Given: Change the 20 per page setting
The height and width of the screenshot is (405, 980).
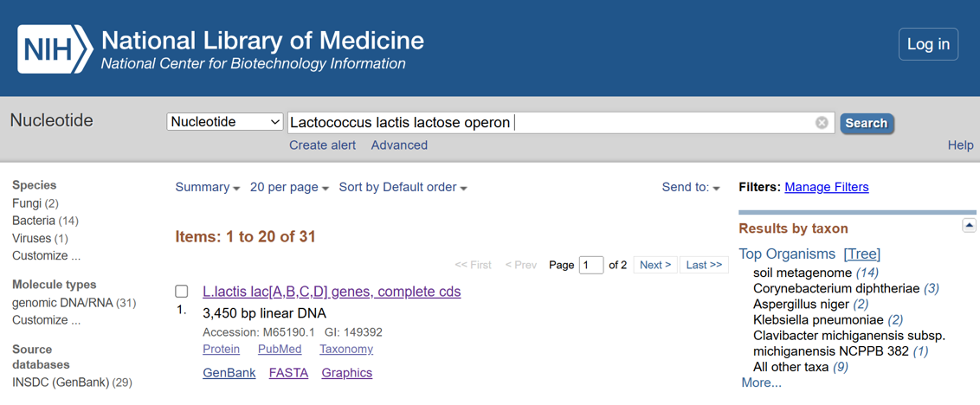Looking at the screenshot, I should 289,188.
